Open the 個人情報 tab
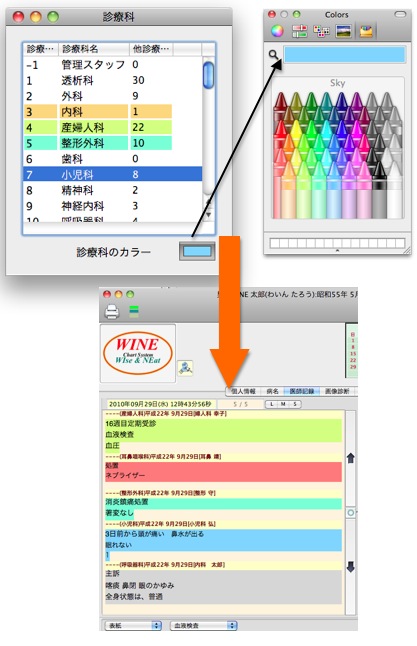The width and height of the screenshot is (417, 646). pyautogui.click(x=243, y=391)
